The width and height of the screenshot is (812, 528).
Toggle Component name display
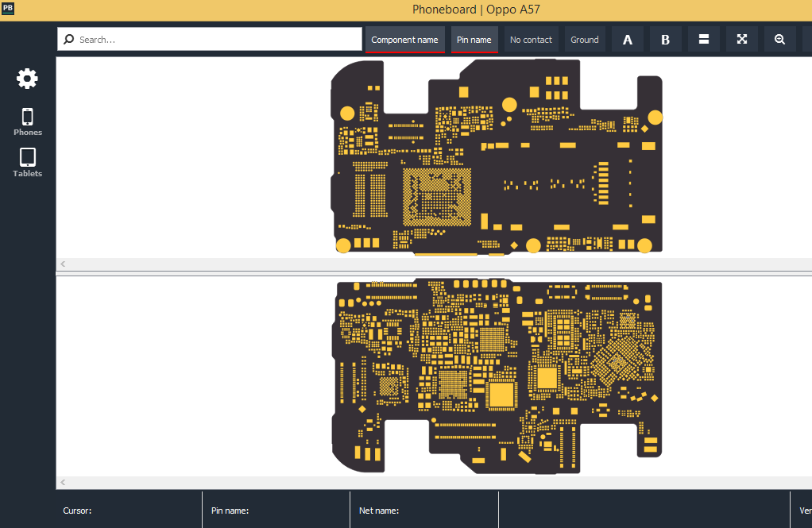point(404,40)
